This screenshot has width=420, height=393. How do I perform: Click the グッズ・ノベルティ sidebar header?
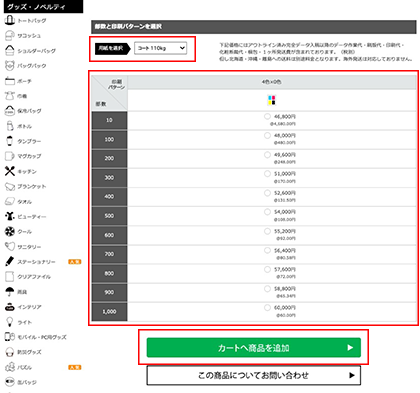pyautogui.click(x=43, y=6)
